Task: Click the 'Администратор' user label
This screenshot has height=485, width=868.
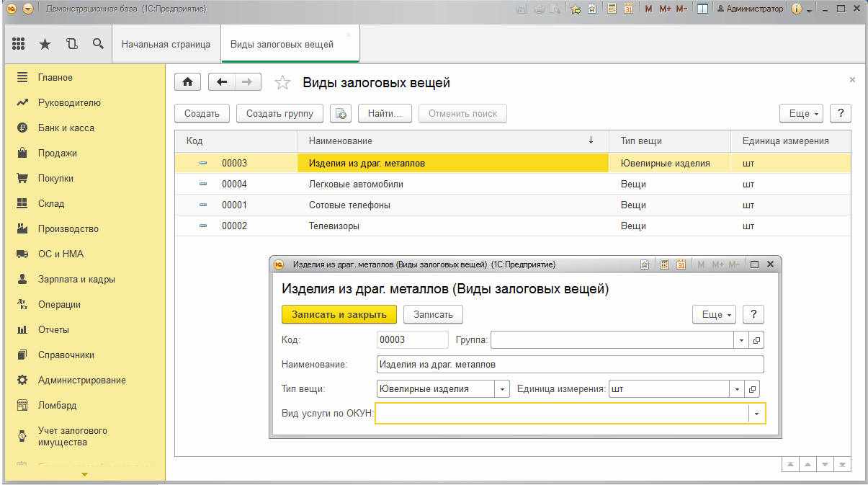Action: click(x=749, y=9)
